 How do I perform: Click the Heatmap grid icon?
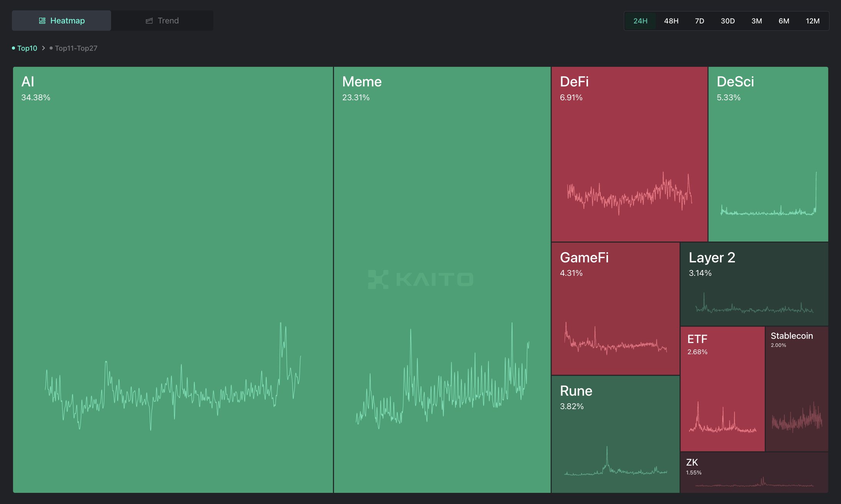tap(42, 21)
